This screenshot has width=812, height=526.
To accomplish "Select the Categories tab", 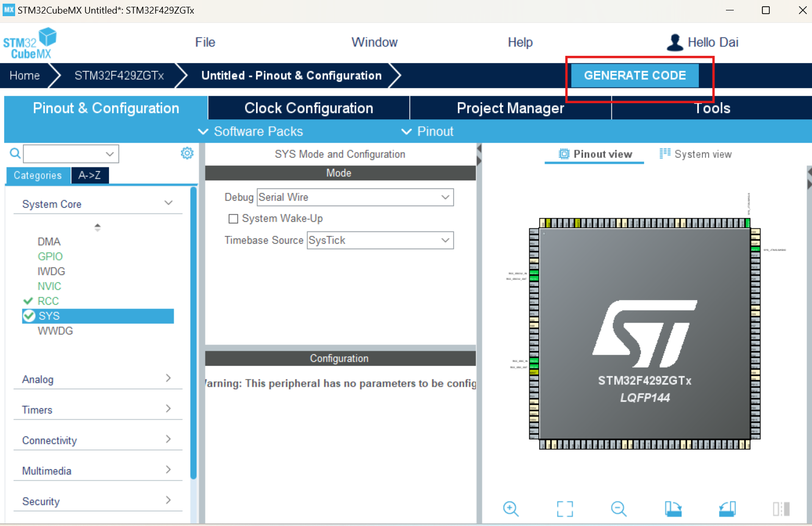I will (38, 175).
